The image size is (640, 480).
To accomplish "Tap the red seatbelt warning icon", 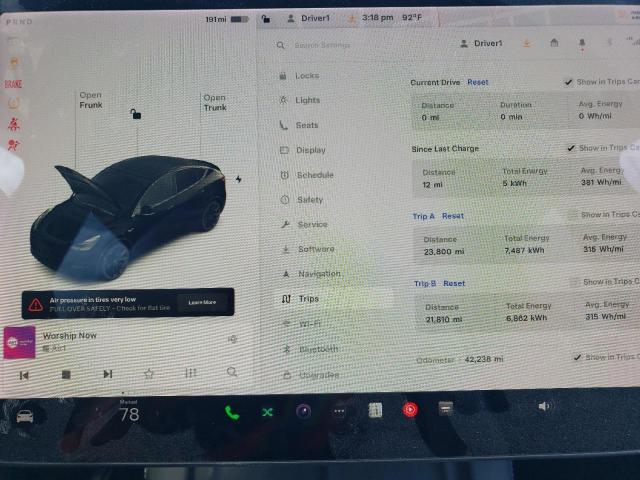I will click(x=13, y=123).
